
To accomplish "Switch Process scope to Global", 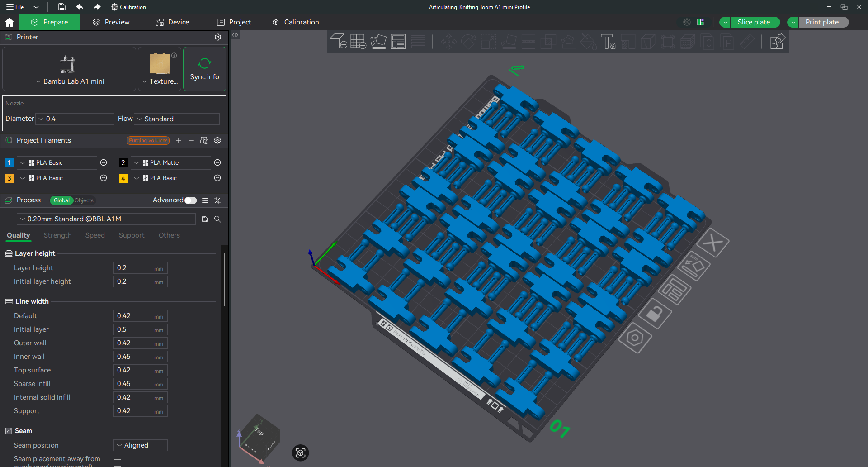I will [x=61, y=200].
